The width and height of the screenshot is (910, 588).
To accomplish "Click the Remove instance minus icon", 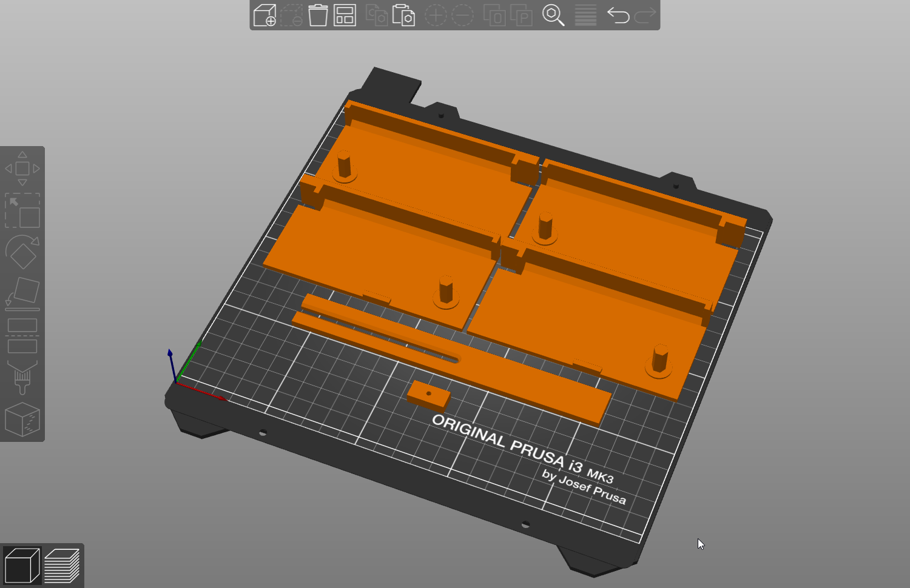I will 462,15.
